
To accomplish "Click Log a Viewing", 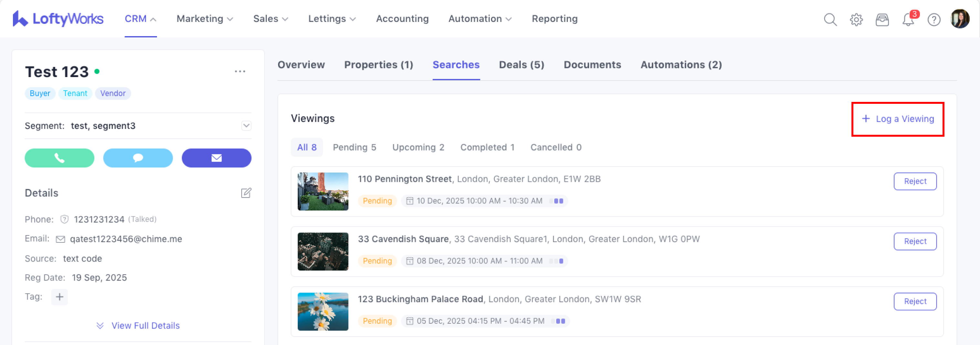I will (897, 119).
